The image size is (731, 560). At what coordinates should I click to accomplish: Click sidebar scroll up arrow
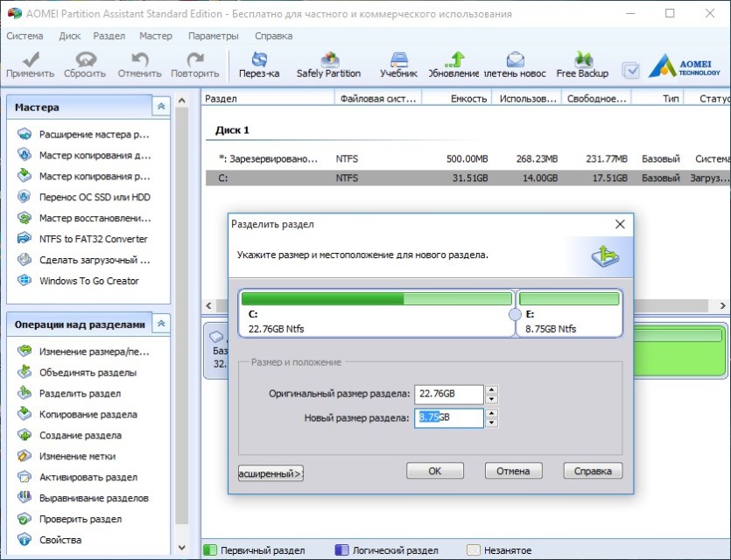182,100
